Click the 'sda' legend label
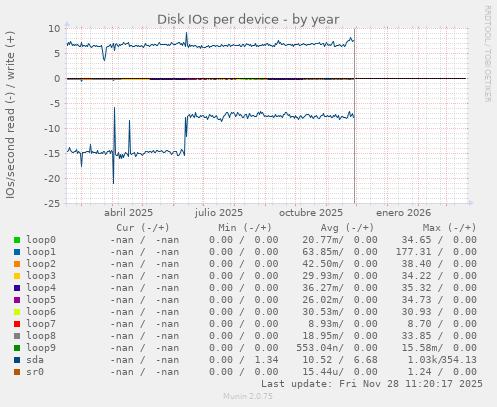Viewport: 497px width, 407px height. [35, 360]
